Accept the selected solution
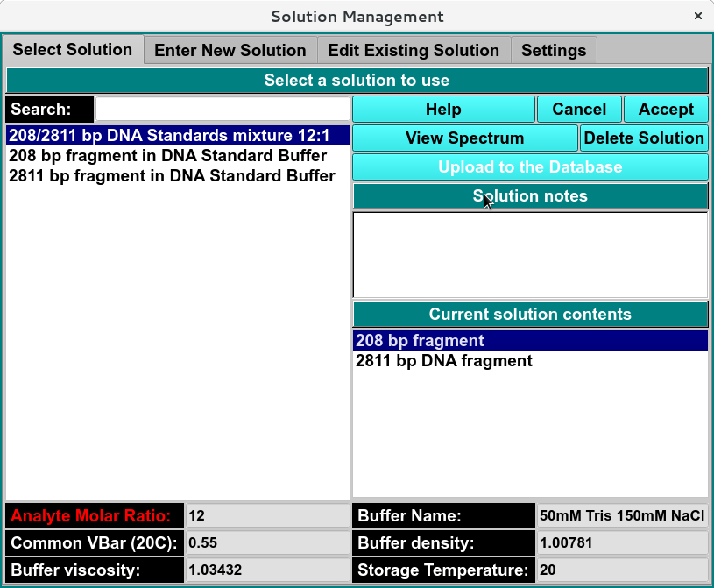This screenshot has height=588, width=714. [x=666, y=110]
